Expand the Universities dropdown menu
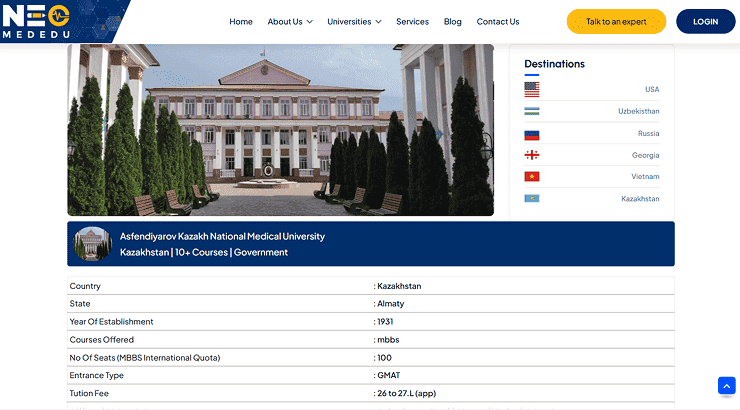This screenshot has height=410, width=740. click(x=354, y=22)
